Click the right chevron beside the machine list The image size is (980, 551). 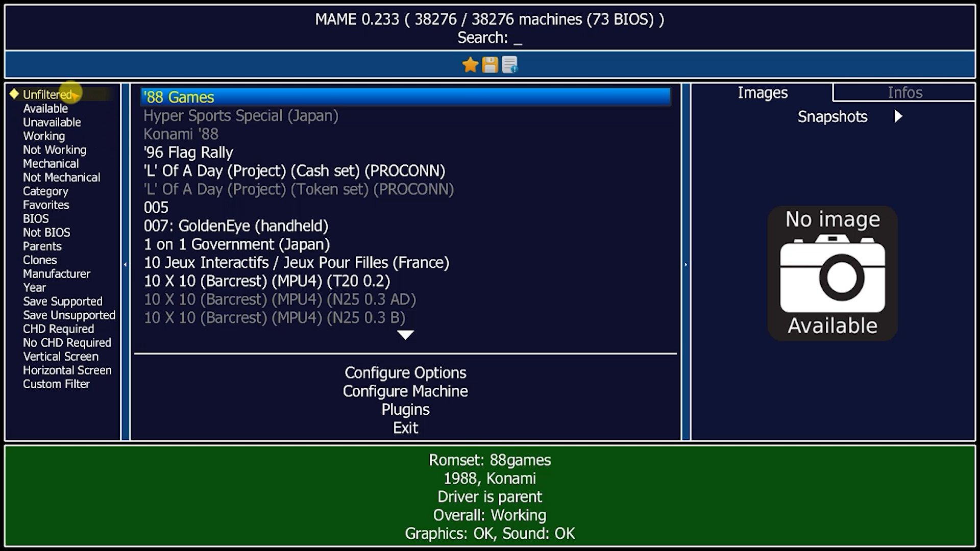(x=685, y=265)
